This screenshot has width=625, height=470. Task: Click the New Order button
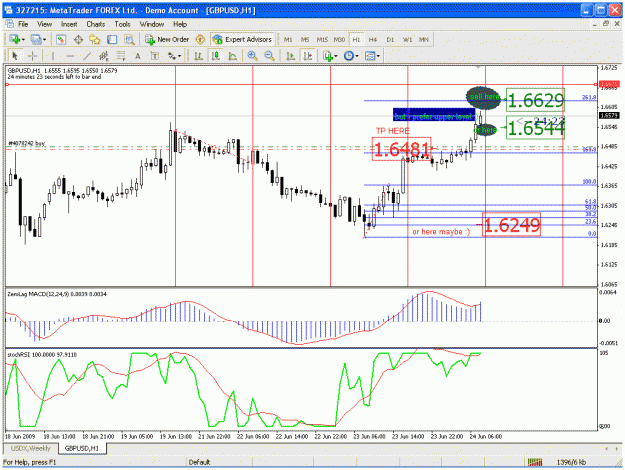pos(167,39)
